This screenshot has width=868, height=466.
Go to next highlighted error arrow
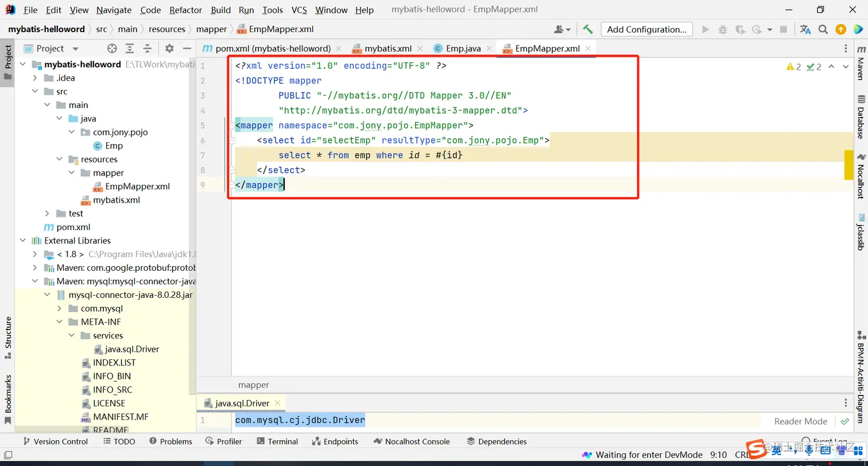click(846, 67)
